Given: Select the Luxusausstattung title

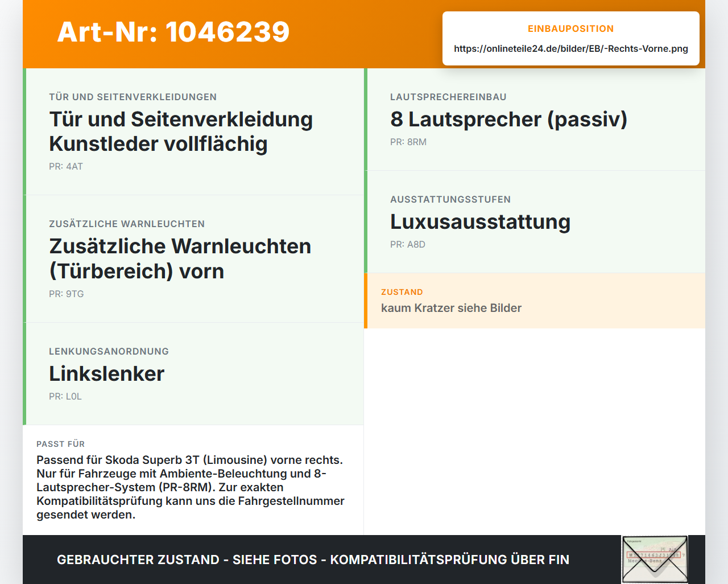Looking at the screenshot, I should click(x=480, y=221).
